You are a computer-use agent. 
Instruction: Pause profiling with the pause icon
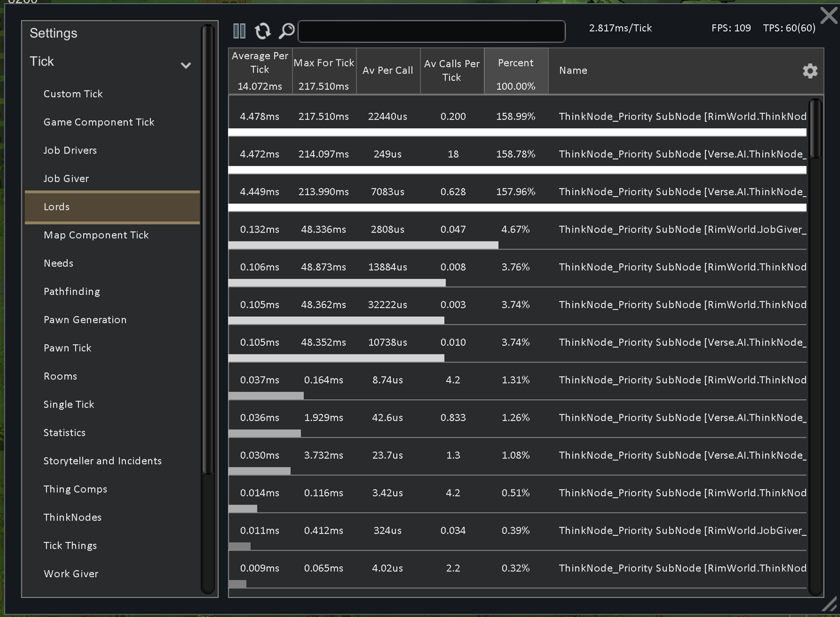pyautogui.click(x=239, y=31)
